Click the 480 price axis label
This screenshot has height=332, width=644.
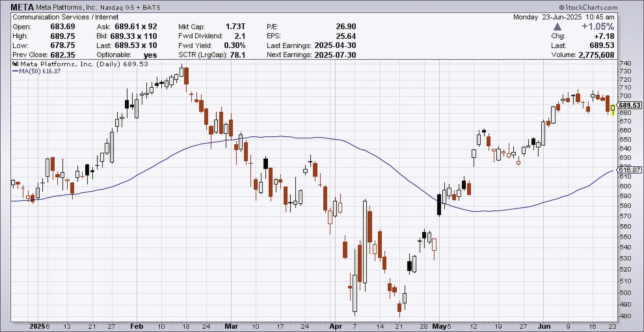coord(625,316)
